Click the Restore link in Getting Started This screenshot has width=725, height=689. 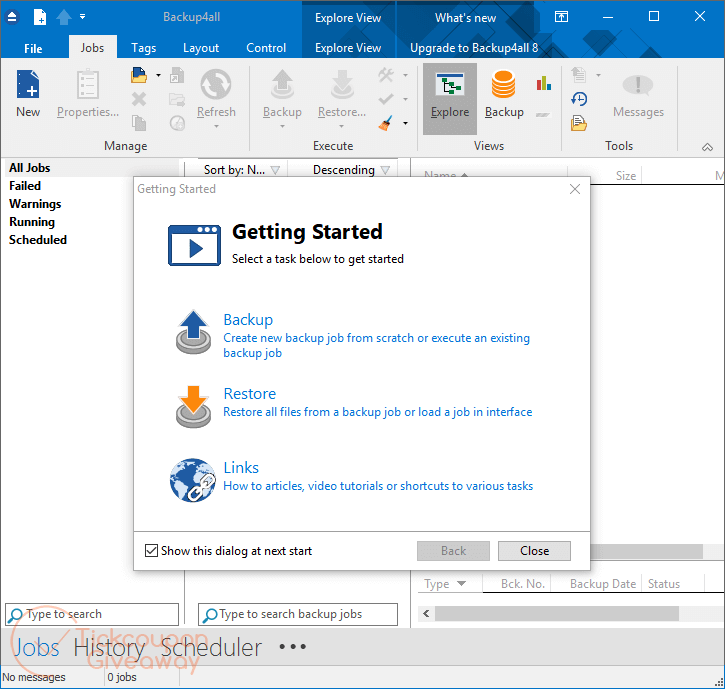coord(250,394)
